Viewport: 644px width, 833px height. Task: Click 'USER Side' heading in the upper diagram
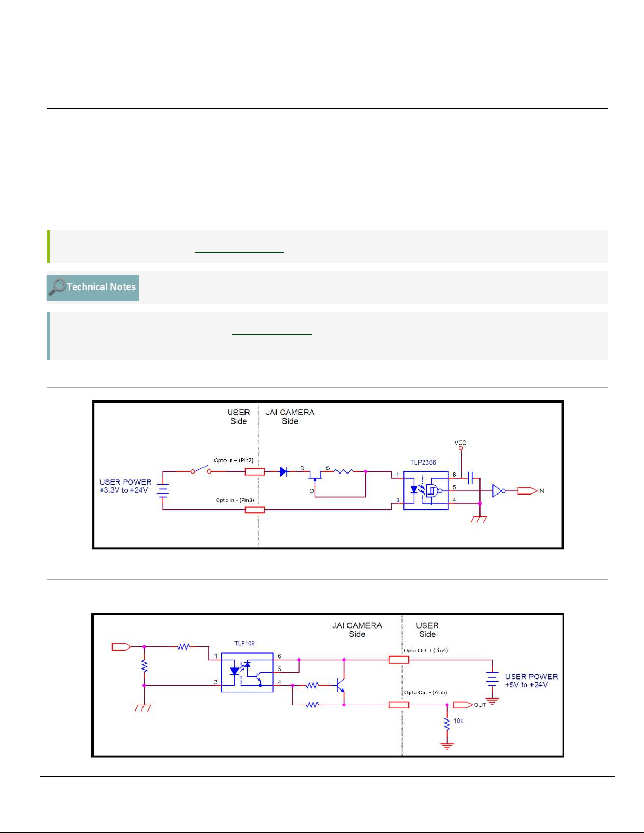[x=239, y=417]
